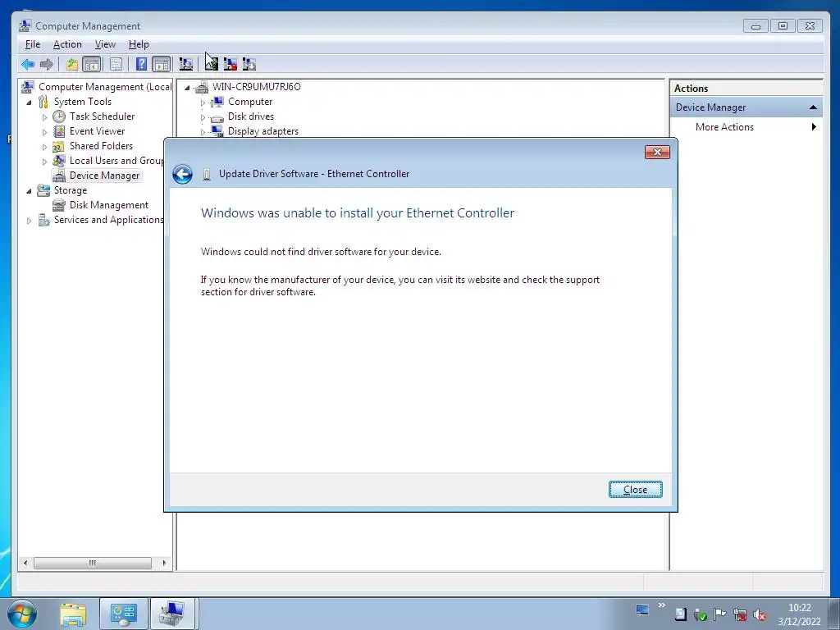Toggle the Show/Hide Action Pane toolbar icon
This screenshot has width=840, height=630.
click(x=162, y=64)
